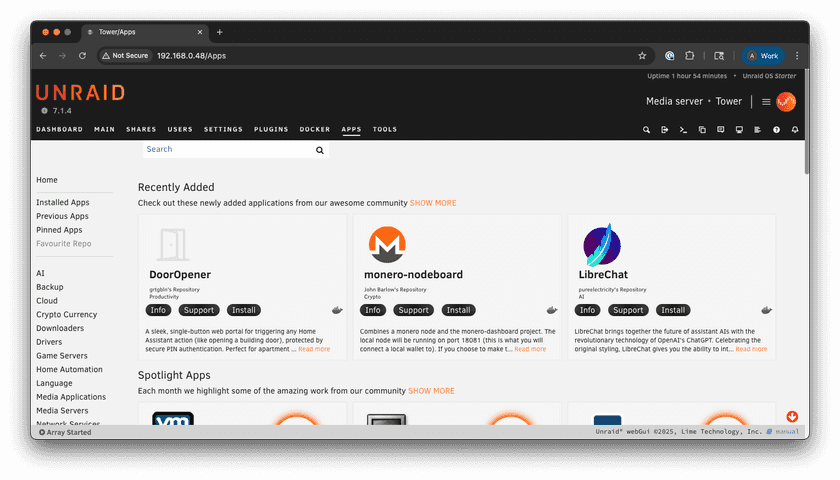Go to the Settings tab
This screenshot has height=480, width=840.
223,130
